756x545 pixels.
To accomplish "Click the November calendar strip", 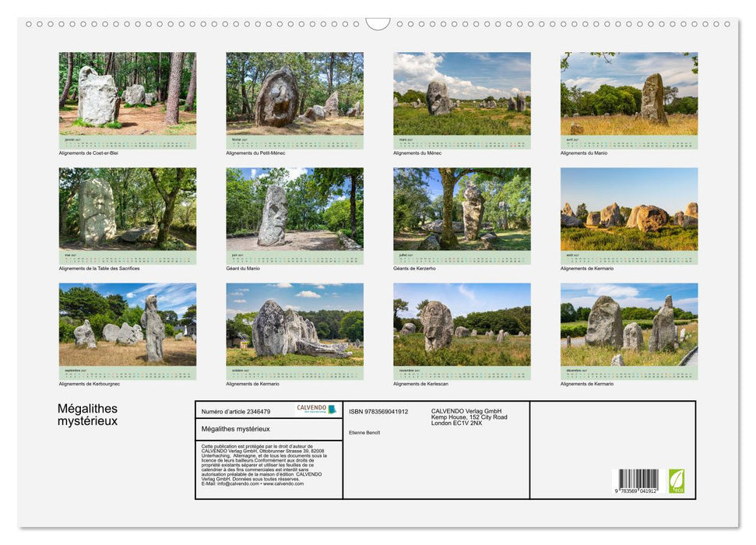I will [x=462, y=373].
